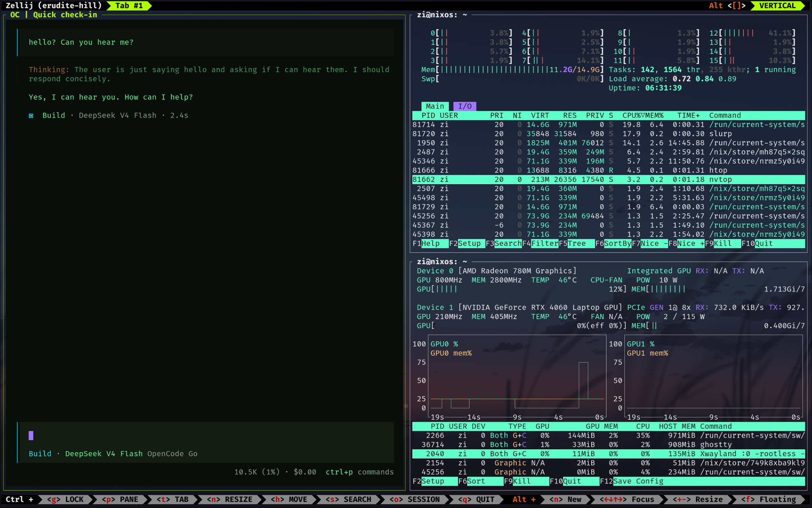Open F2 Setup in htop footer

(467, 244)
